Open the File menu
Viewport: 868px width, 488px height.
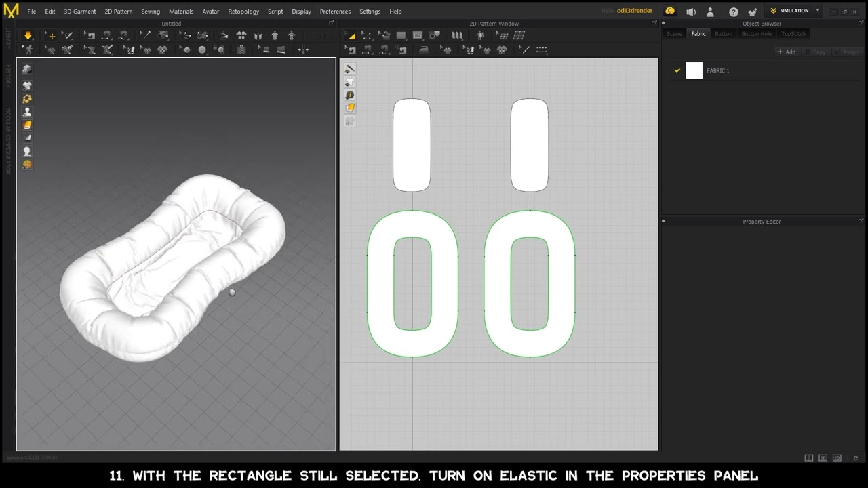coord(32,12)
